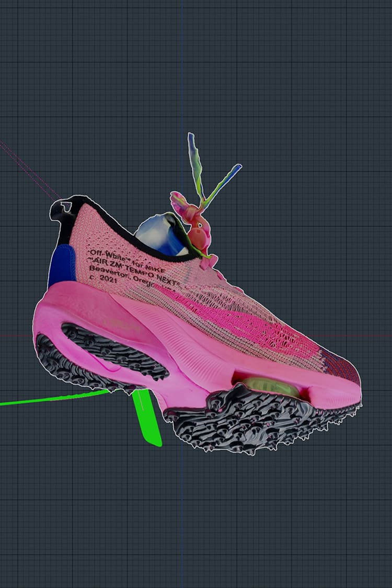392x588 pixels.
Task: Click the green tag under the shoe
Action: pos(146,418)
